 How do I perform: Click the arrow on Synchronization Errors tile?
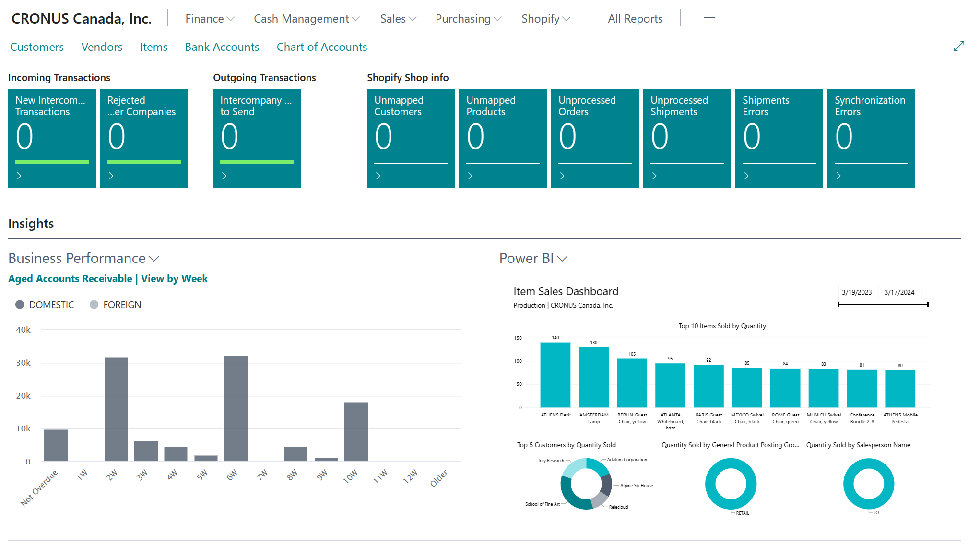pyautogui.click(x=838, y=176)
